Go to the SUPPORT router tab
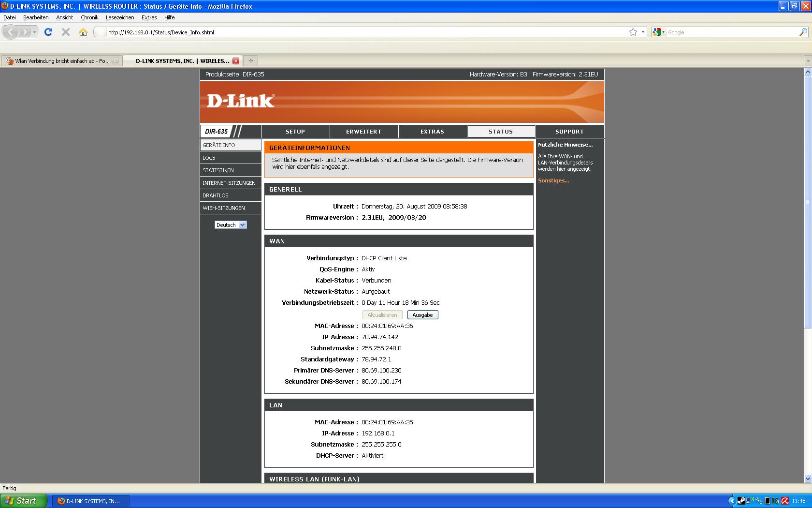 click(570, 132)
